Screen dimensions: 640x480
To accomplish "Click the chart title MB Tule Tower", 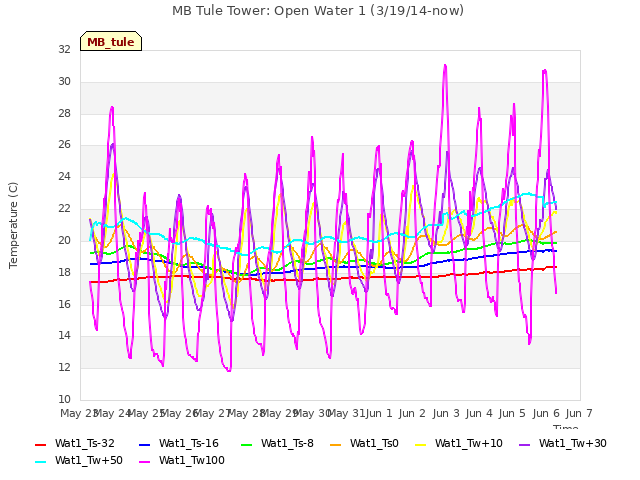I will (318, 11).
